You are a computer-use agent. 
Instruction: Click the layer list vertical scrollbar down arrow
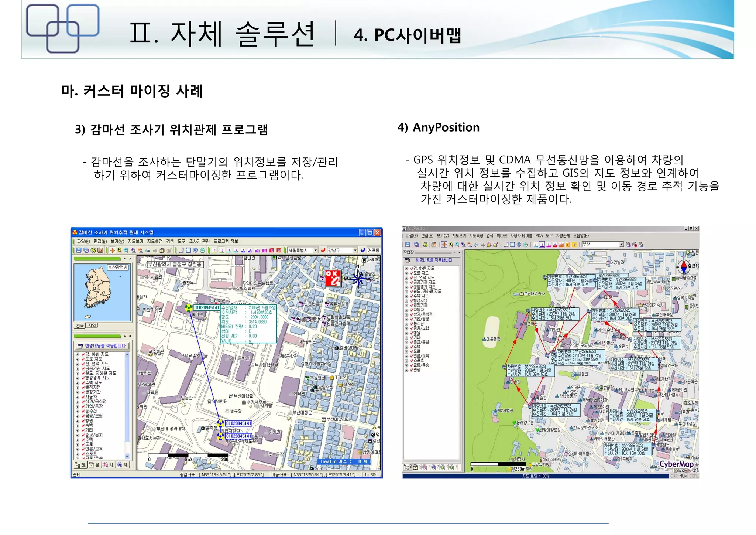[127, 456]
